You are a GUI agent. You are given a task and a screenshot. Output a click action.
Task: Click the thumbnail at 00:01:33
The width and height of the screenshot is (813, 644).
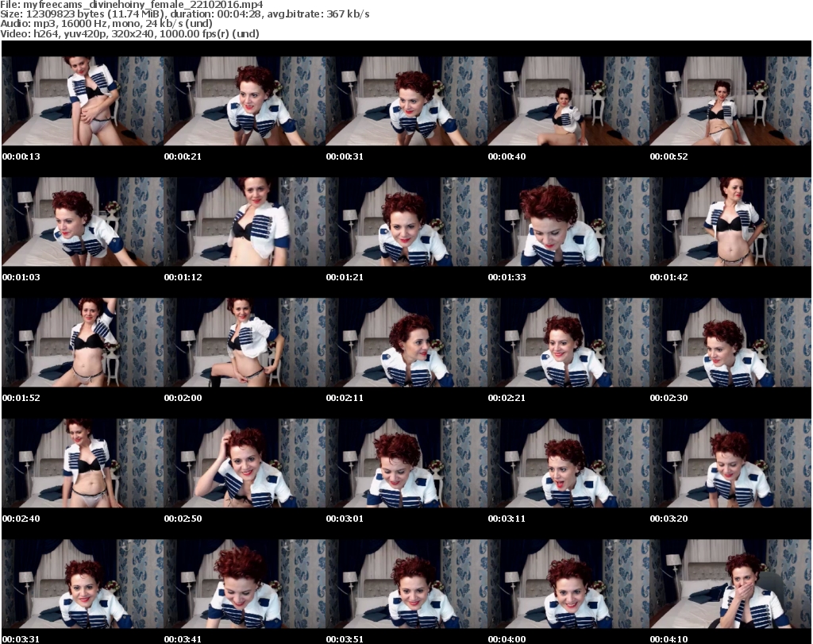(568, 221)
